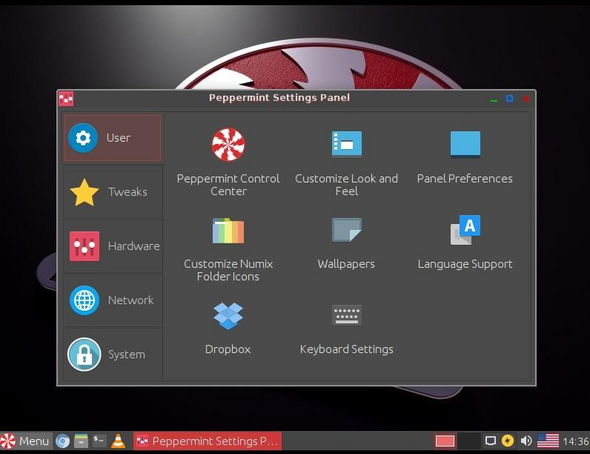Launch web browser from taskbar
590x454 pixels.
62,441
